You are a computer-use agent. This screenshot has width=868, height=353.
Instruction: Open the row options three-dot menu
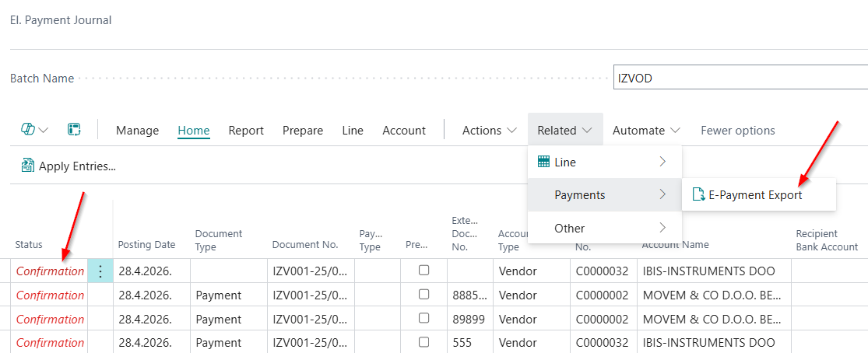pos(100,271)
